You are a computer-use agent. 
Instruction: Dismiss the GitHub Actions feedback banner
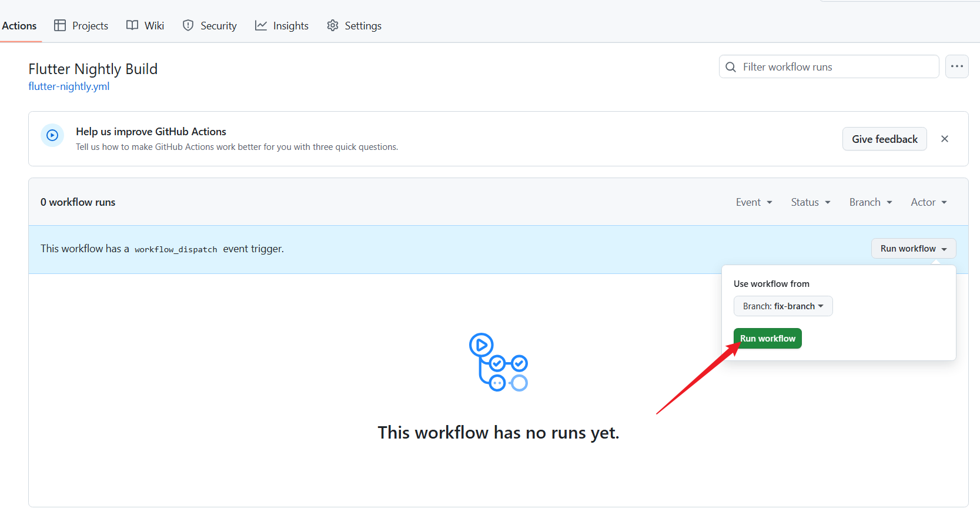(x=945, y=139)
